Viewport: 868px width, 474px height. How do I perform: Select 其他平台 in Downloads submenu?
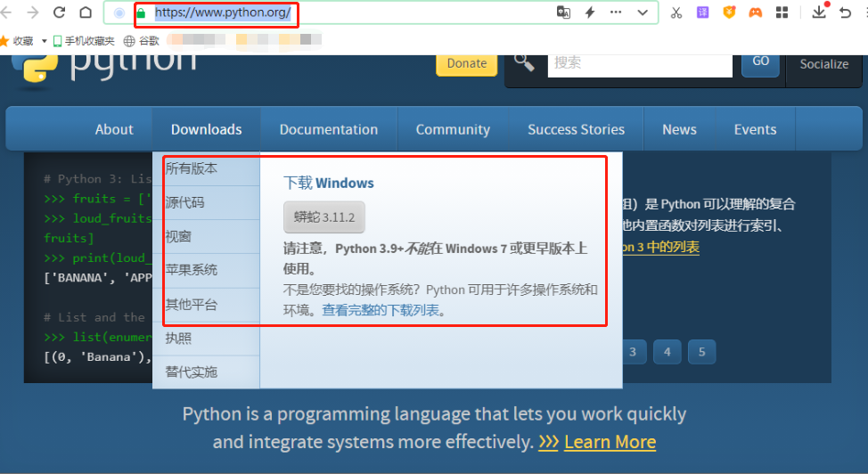[206, 305]
